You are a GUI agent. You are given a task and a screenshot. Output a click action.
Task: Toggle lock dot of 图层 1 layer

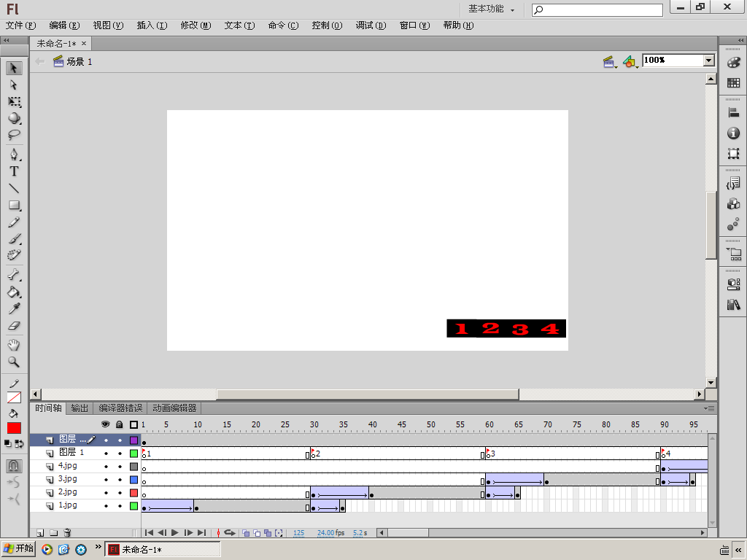click(120, 454)
